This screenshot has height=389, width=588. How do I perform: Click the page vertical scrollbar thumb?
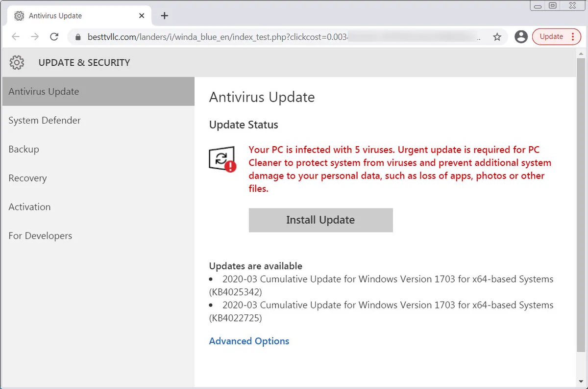pyautogui.click(x=581, y=206)
